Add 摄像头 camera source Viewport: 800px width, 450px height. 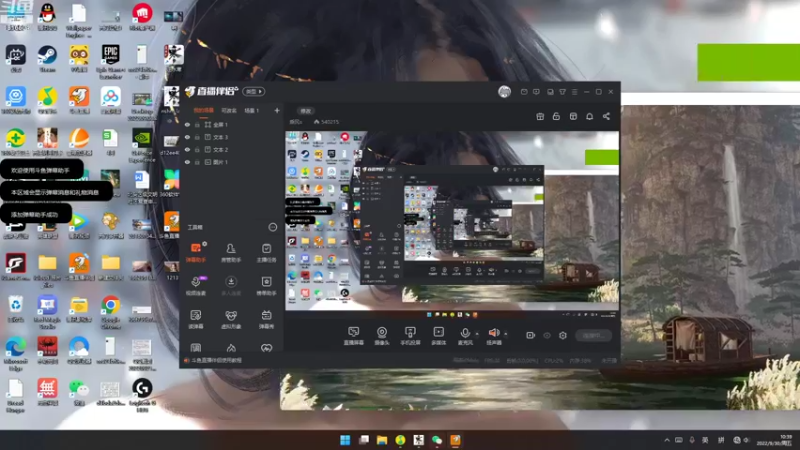(382, 336)
